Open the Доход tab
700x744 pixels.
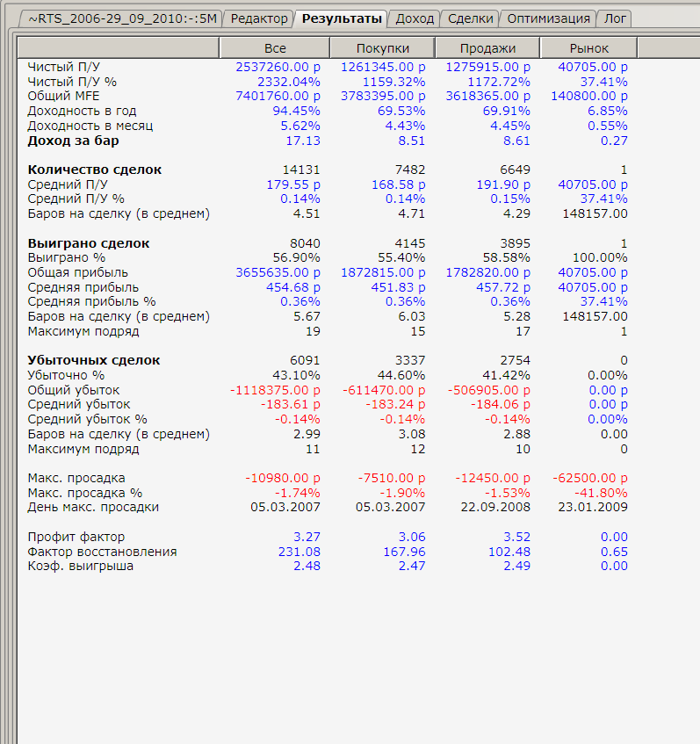point(415,18)
